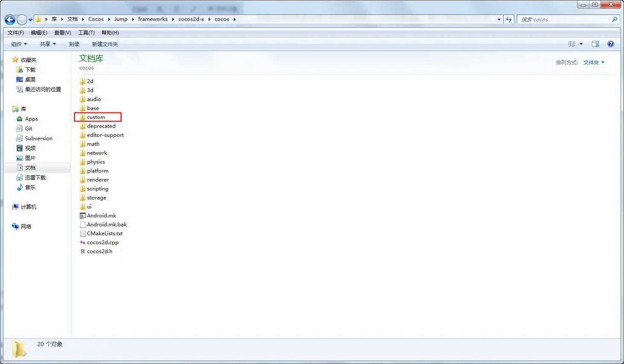Open 最近访问的位置
This screenshot has width=624, height=364.
38,89
